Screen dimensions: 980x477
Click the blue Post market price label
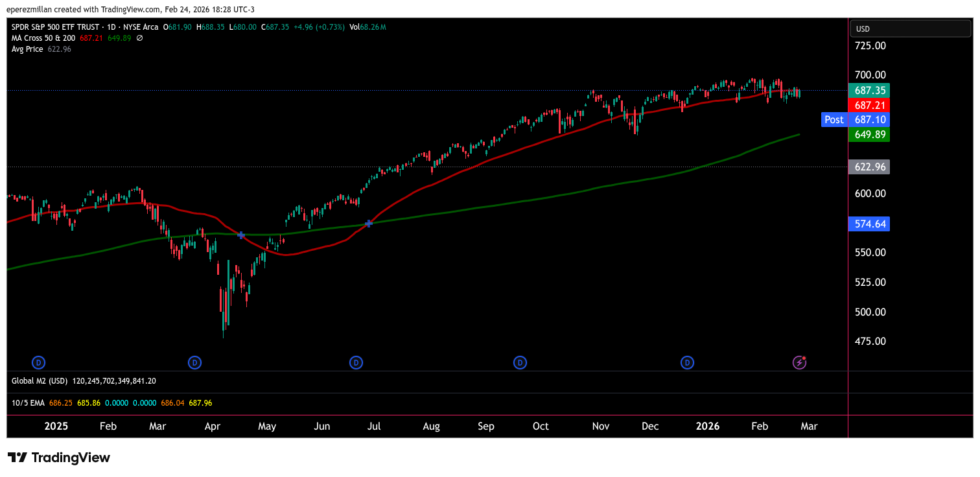(x=834, y=120)
